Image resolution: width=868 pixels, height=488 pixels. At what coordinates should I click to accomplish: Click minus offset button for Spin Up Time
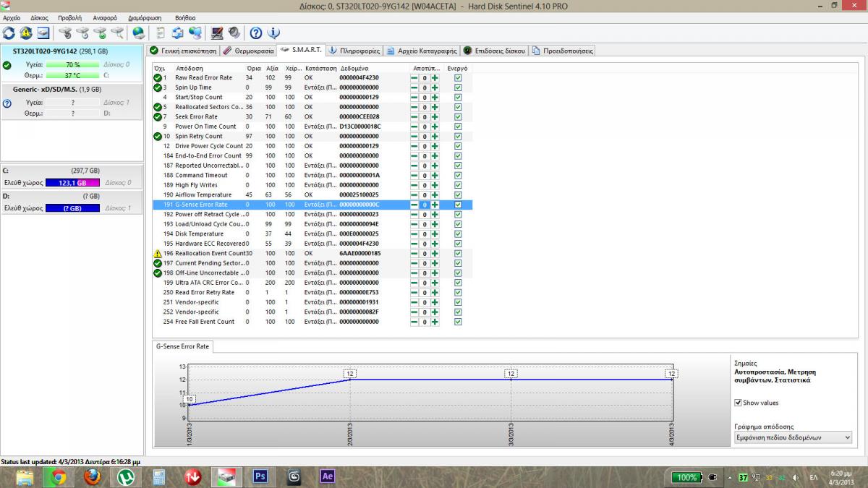414,87
